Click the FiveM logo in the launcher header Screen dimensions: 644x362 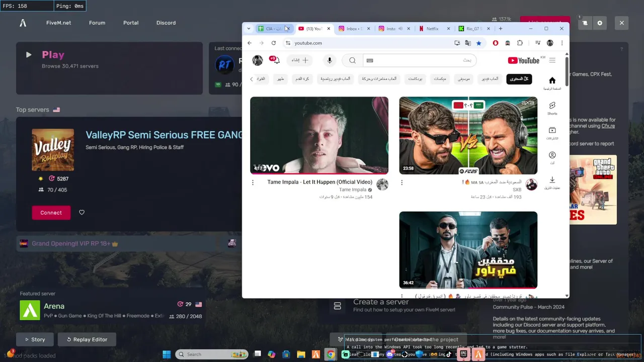(23, 23)
